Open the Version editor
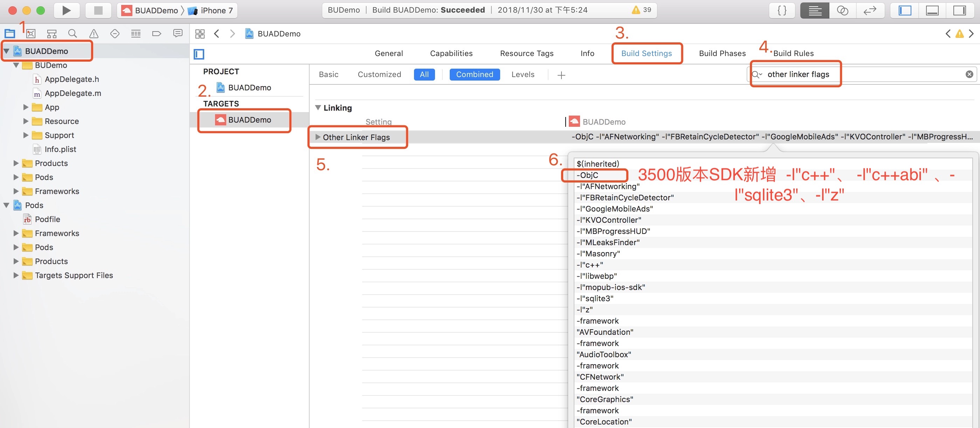The height and width of the screenshot is (428, 980). point(870,10)
